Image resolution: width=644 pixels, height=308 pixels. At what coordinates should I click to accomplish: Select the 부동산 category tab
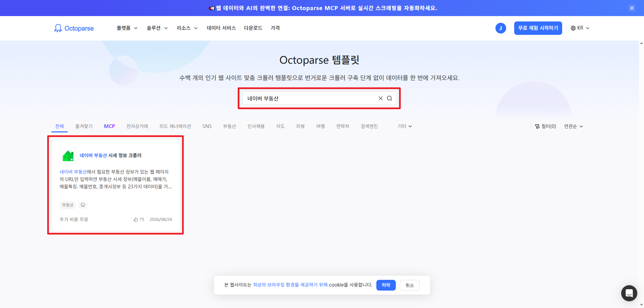(229, 126)
